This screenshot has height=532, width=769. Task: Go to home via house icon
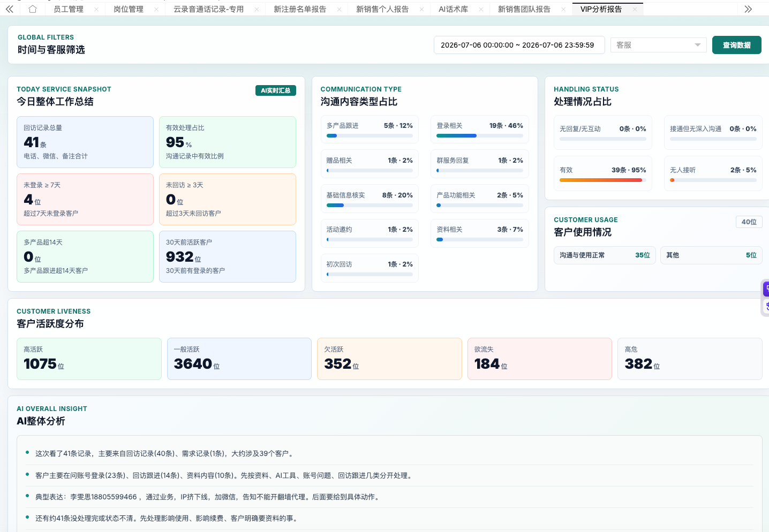33,9
